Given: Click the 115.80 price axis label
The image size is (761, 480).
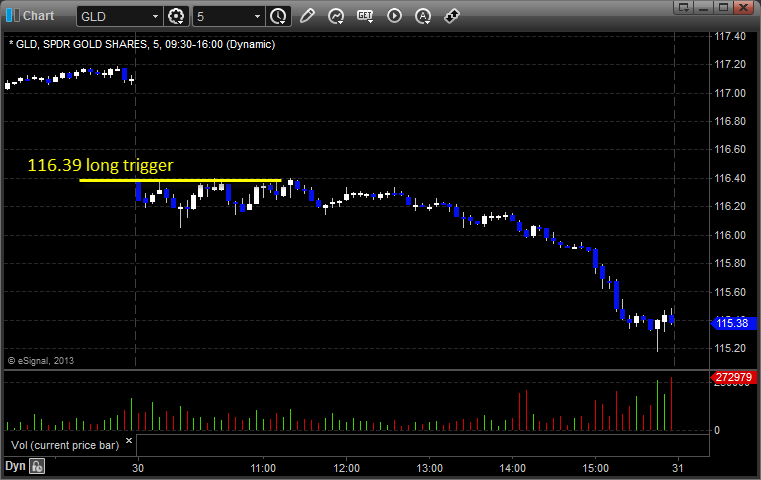Looking at the screenshot, I should (x=730, y=264).
